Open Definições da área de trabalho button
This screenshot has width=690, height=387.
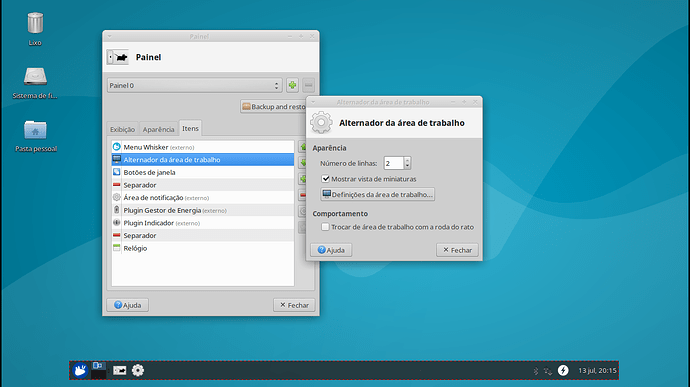tap(378, 194)
